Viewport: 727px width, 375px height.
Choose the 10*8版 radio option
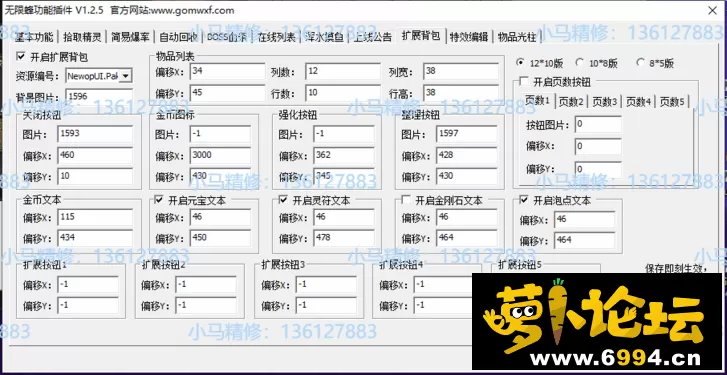click(579, 62)
